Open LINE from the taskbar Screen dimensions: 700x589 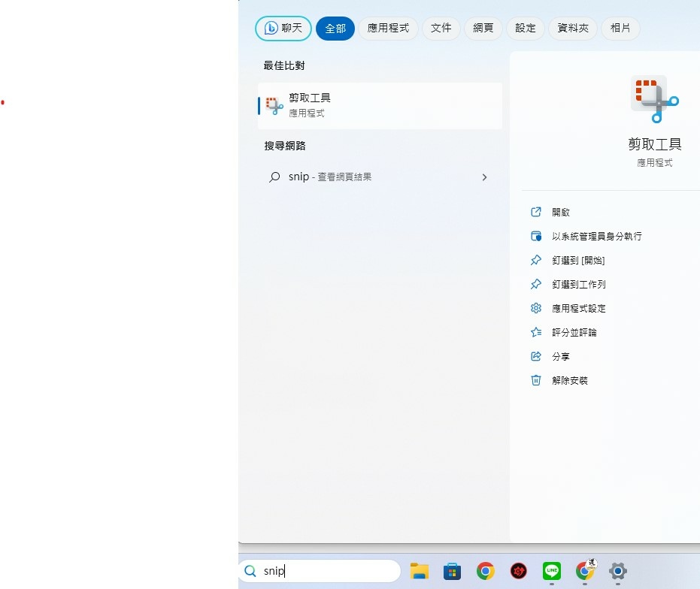point(551,571)
